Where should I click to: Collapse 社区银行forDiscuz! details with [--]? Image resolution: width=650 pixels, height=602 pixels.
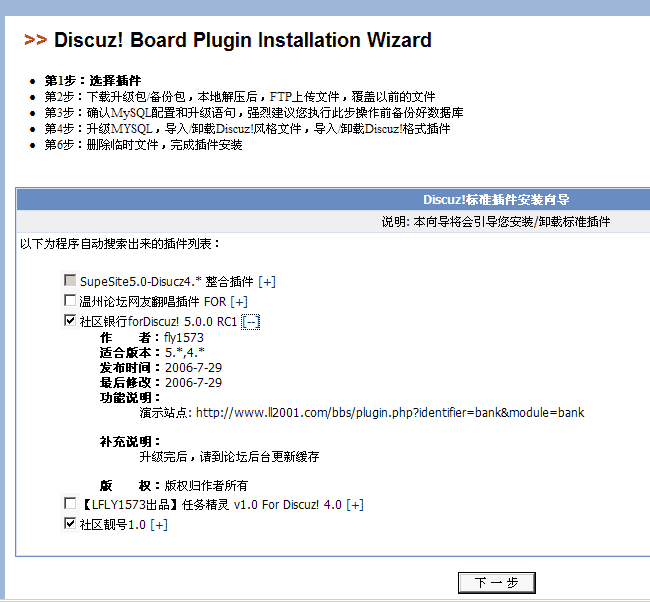click(x=251, y=322)
